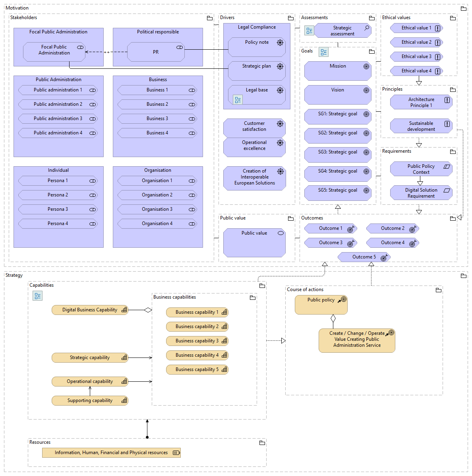Select the Business capability 3 element
The width and height of the screenshot is (472, 476).
tap(197, 341)
